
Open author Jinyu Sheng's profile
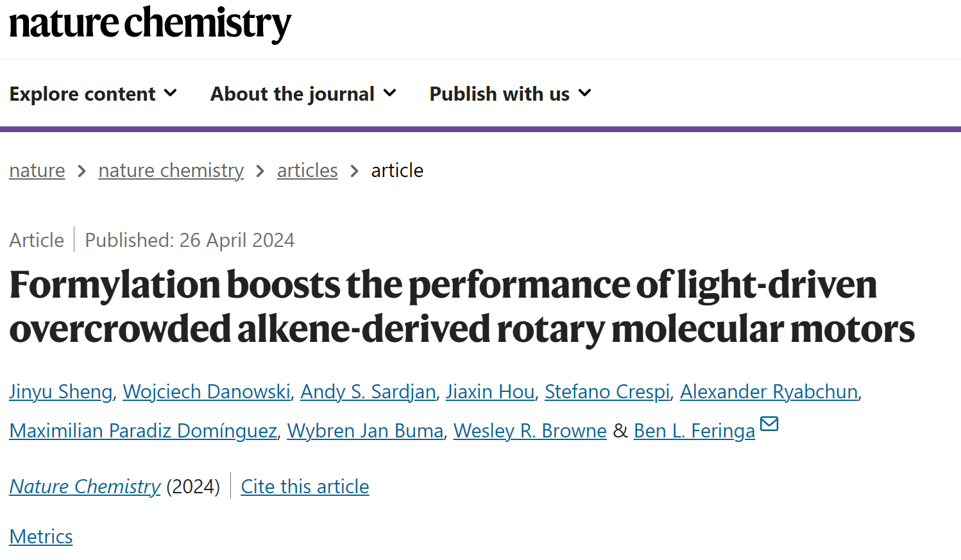61,392
